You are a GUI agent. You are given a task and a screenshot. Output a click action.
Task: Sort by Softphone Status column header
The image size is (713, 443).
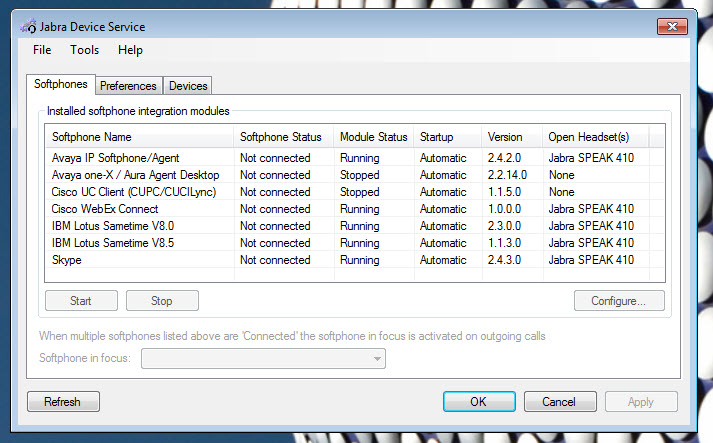[x=284, y=137]
